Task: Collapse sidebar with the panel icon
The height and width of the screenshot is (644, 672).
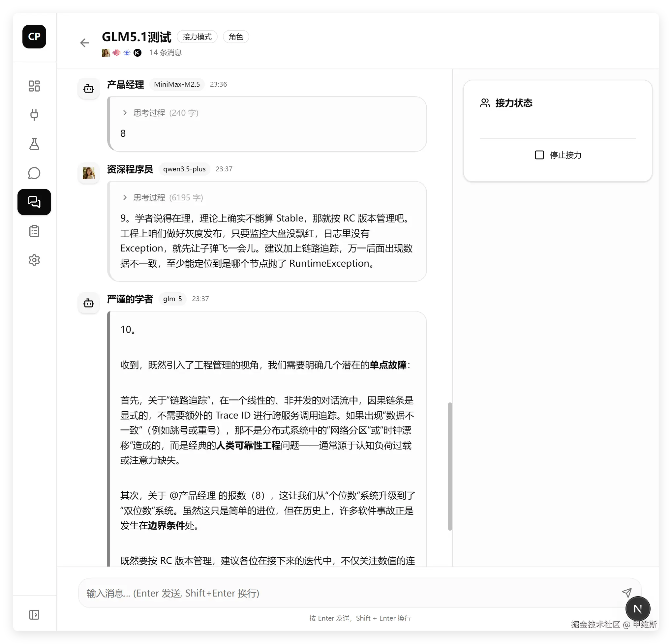Action: click(x=34, y=615)
